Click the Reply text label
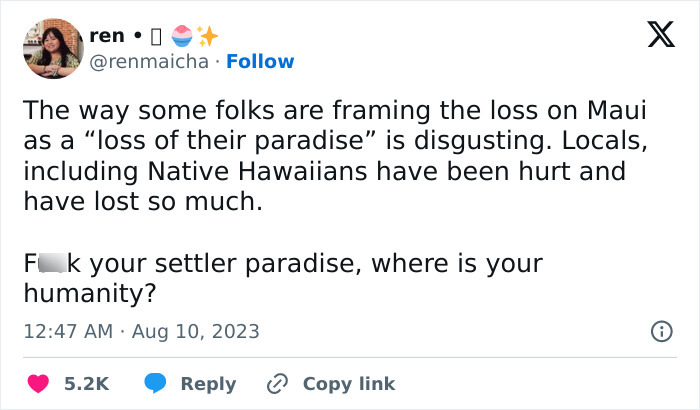 click(x=208, y=383)
